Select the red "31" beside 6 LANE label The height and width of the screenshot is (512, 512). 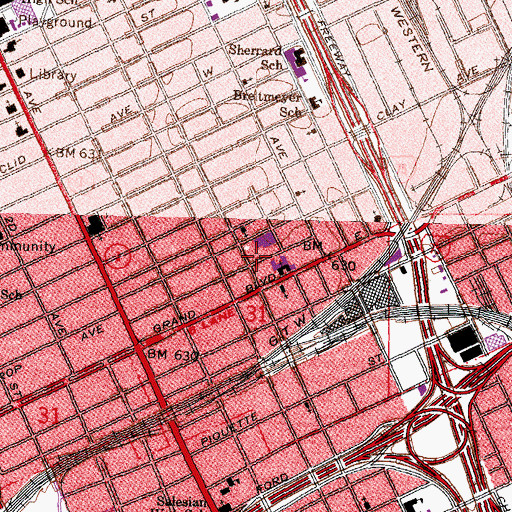pos(257,314)
